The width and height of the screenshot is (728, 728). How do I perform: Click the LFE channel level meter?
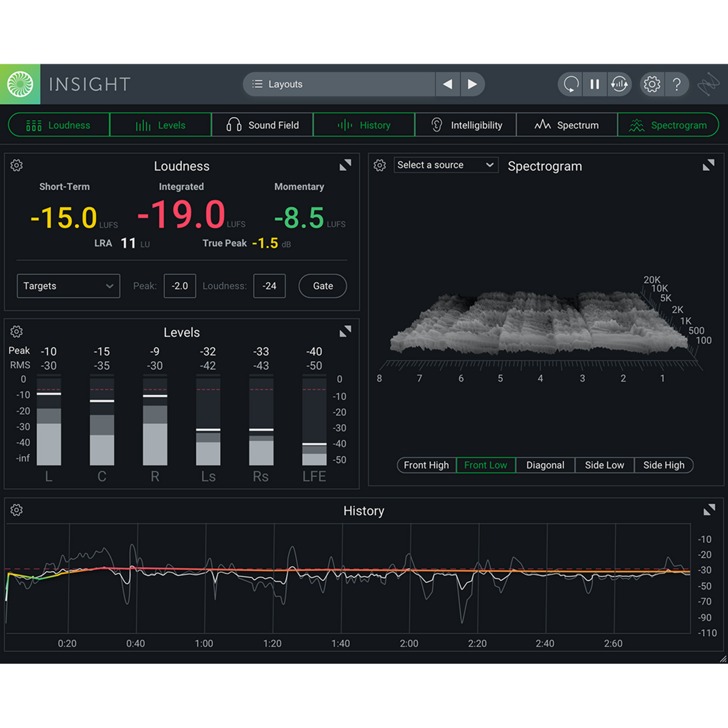pos(314,420)
